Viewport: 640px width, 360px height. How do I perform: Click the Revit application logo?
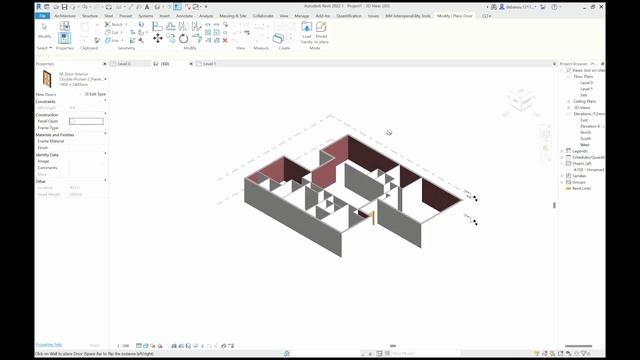tap(39, 7)
